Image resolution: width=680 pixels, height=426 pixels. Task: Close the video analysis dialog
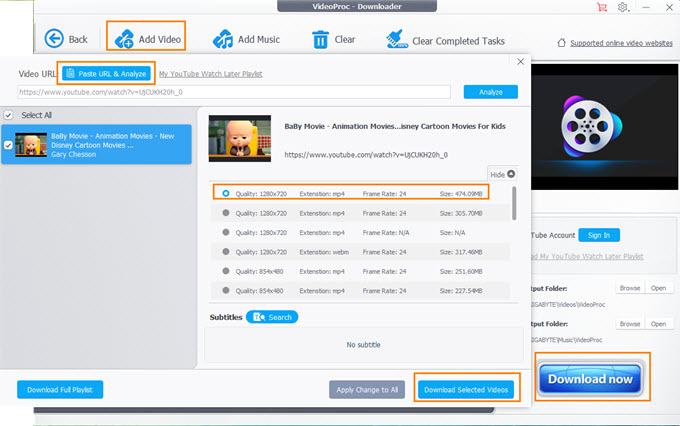[520, 62]
